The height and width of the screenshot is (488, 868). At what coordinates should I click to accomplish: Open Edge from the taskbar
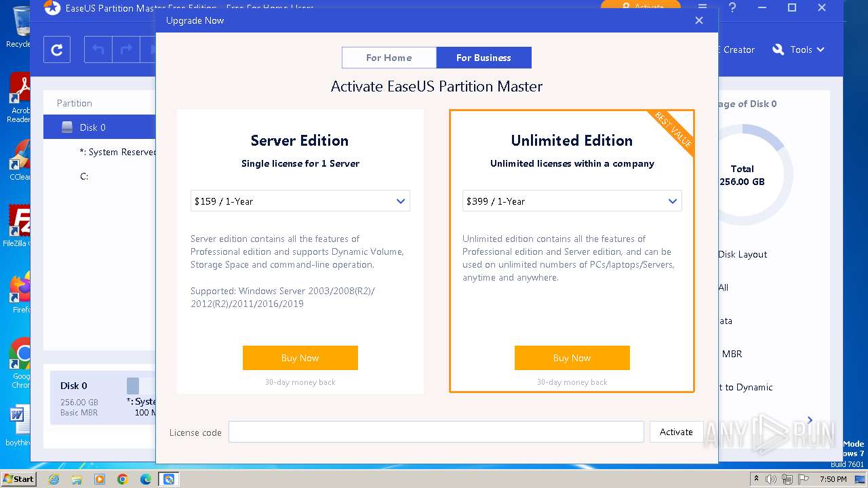(x=146, y=479)
